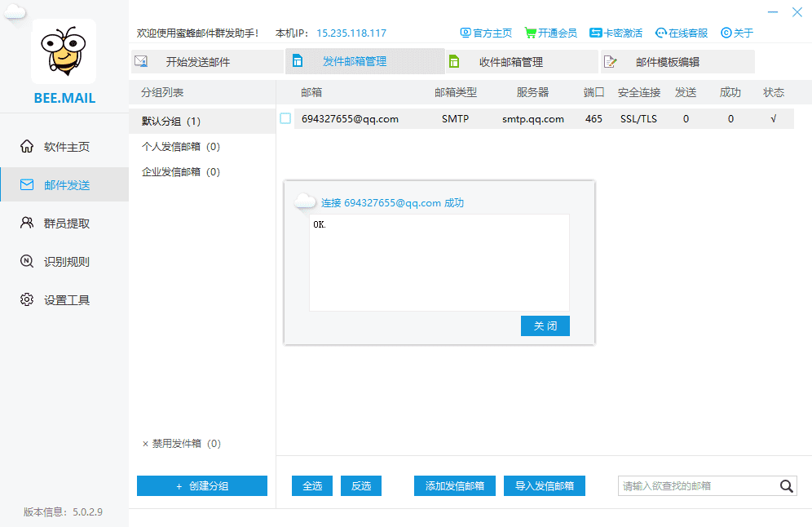Viewport: 812px width, 527px height.
Task: Open 邮件模板编辑 tab
Action: click(677, 62)
